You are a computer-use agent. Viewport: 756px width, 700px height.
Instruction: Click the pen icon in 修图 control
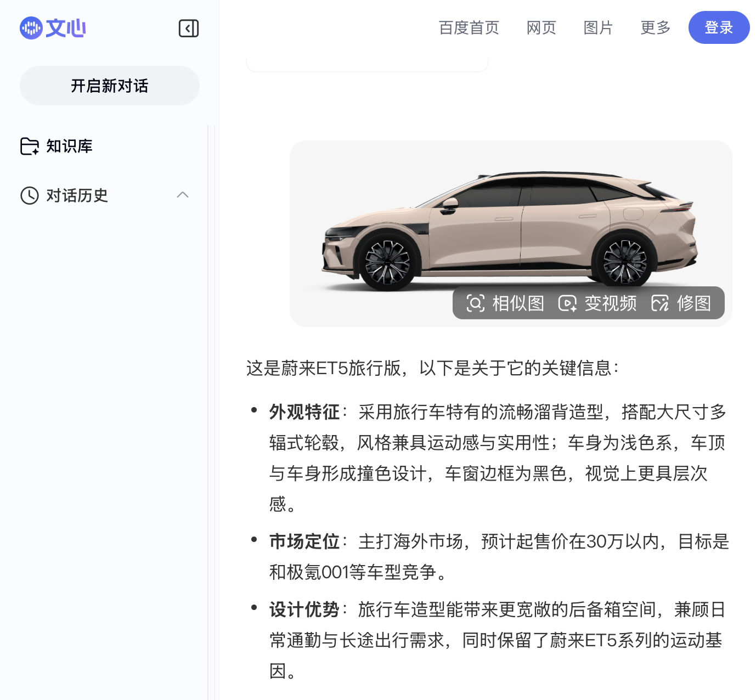click(x=660, y=303)
